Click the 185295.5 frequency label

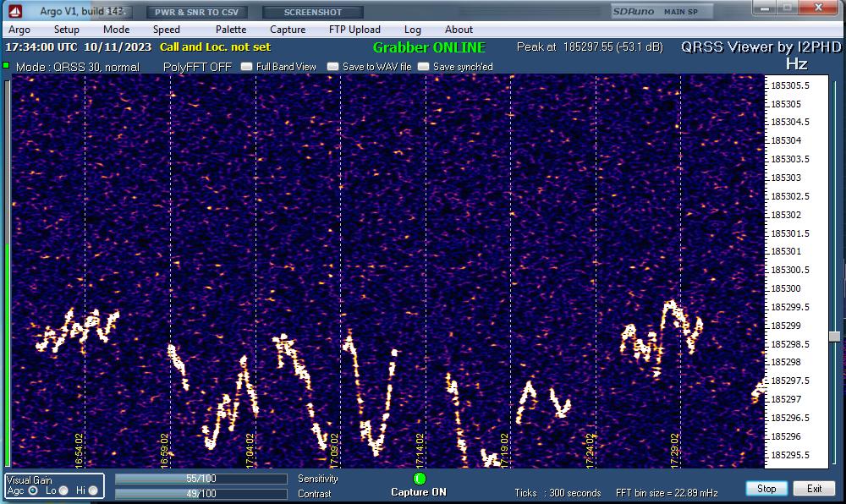coord(790,455)
